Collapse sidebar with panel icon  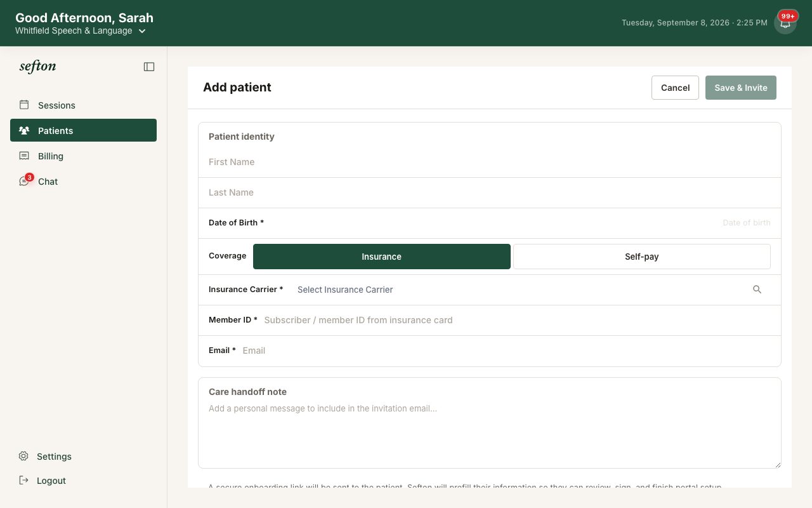[149, 67]
